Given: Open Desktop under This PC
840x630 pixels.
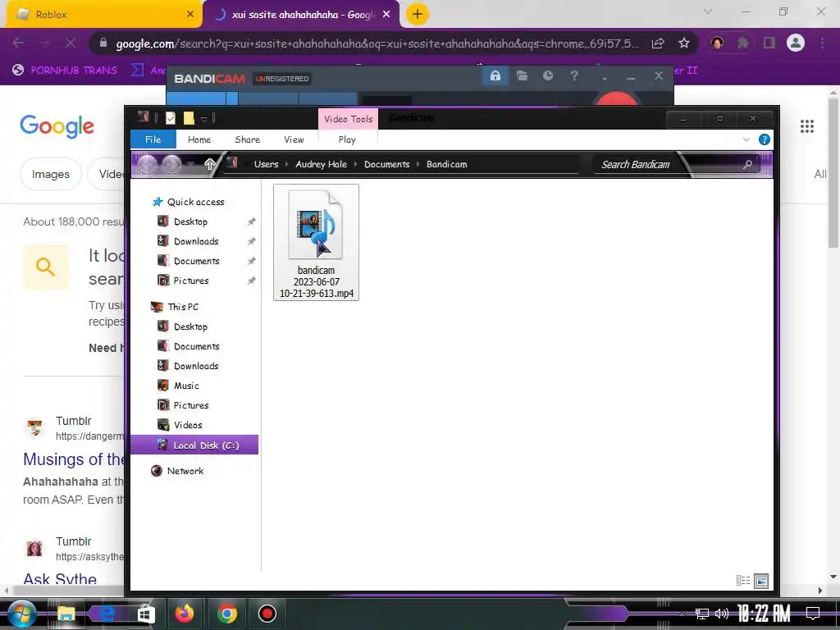Looking at the screenshot, I should (182, 326).
